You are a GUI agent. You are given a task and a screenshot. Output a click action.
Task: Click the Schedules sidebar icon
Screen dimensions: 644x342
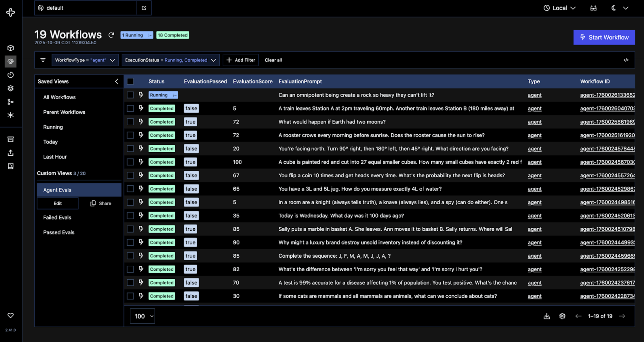[x=10, y=75]
